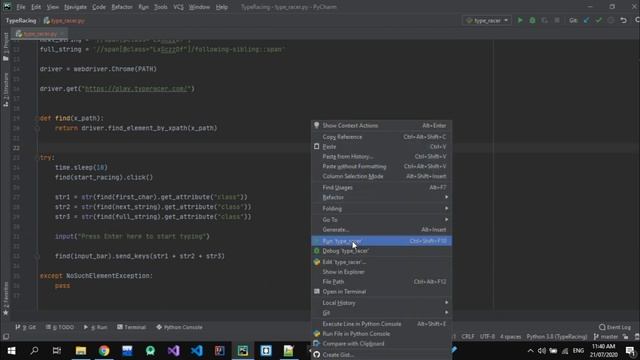Expand the Project tool window sidebar tab
This screenshot has height=360, width=640.
pyautogui.click(x=6, y=46)
